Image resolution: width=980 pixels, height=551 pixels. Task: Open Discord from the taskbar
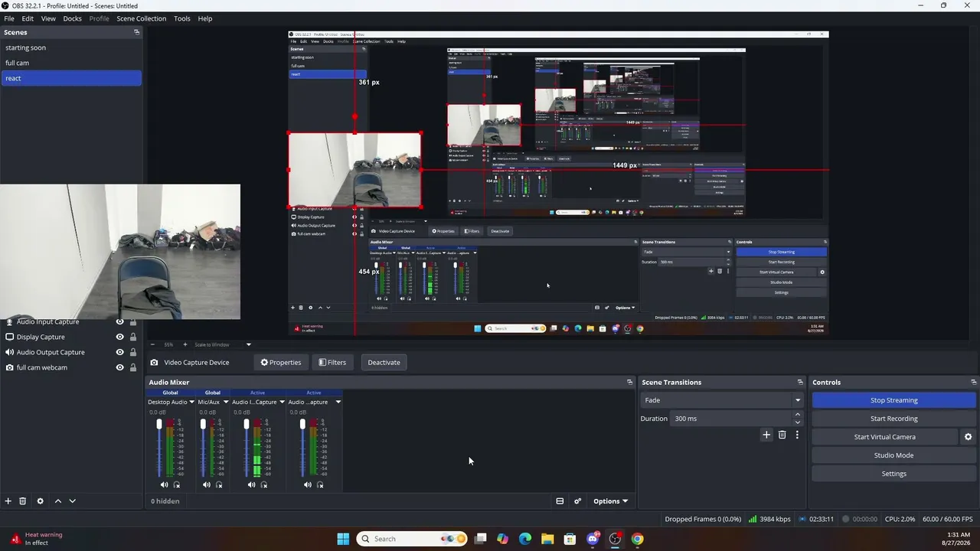click(x=593, y=539)
